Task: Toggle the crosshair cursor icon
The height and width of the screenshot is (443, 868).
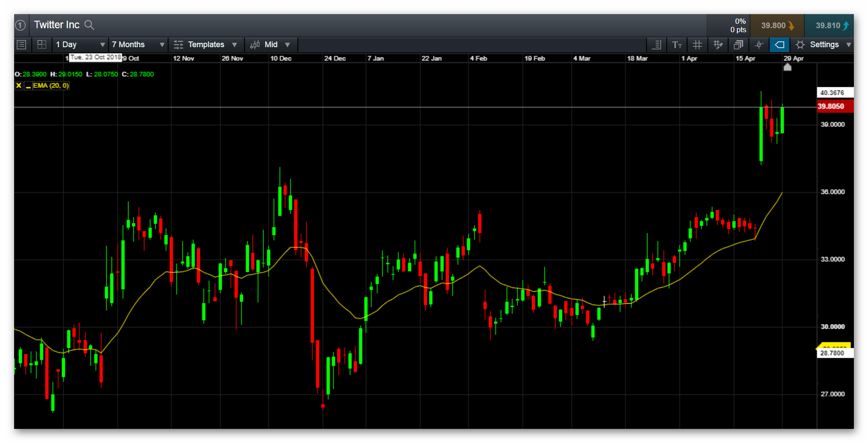Action: (759, 45)
